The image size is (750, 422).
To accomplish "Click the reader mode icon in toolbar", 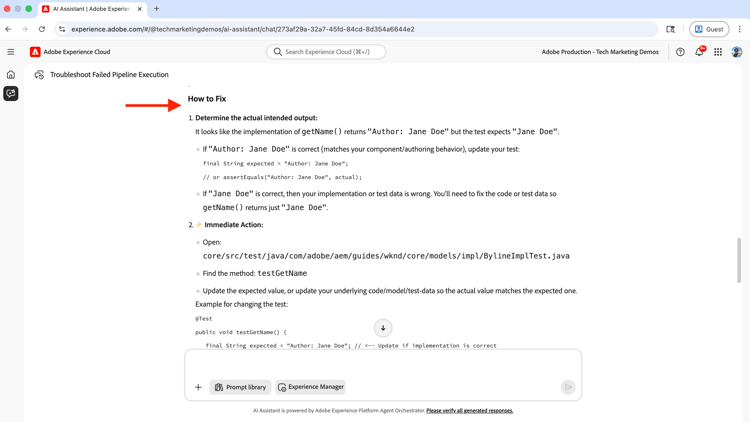I will 671,29.
